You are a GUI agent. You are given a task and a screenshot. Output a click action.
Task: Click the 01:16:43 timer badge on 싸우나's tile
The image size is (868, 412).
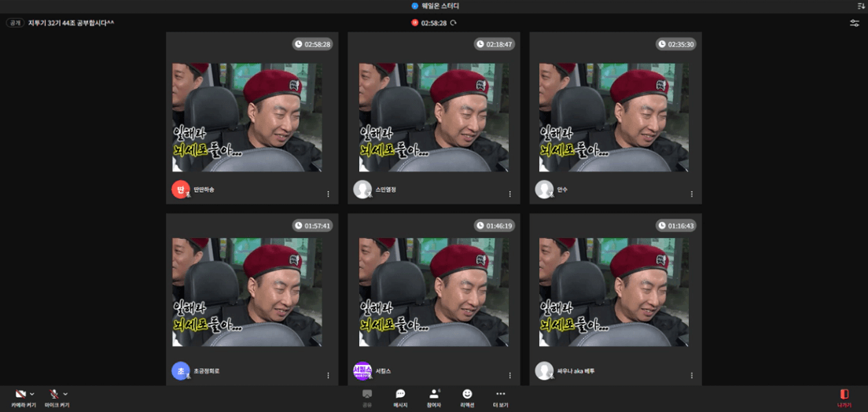(676, 226)
